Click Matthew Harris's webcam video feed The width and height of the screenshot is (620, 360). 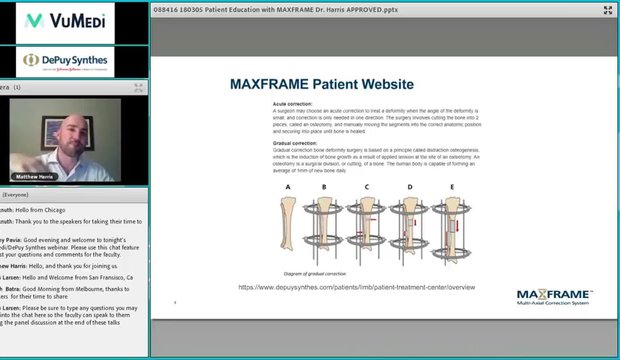(65, 140)
